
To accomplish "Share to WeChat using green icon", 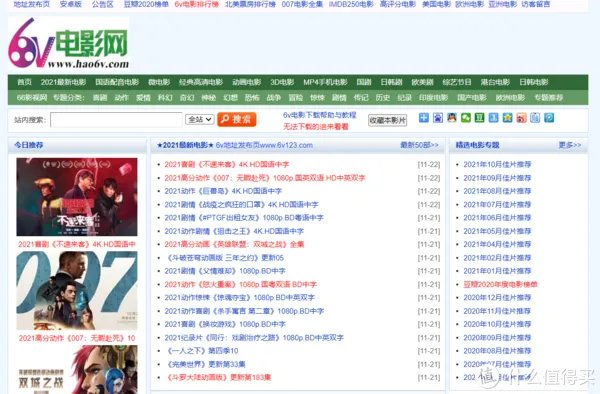I will 465,118.
